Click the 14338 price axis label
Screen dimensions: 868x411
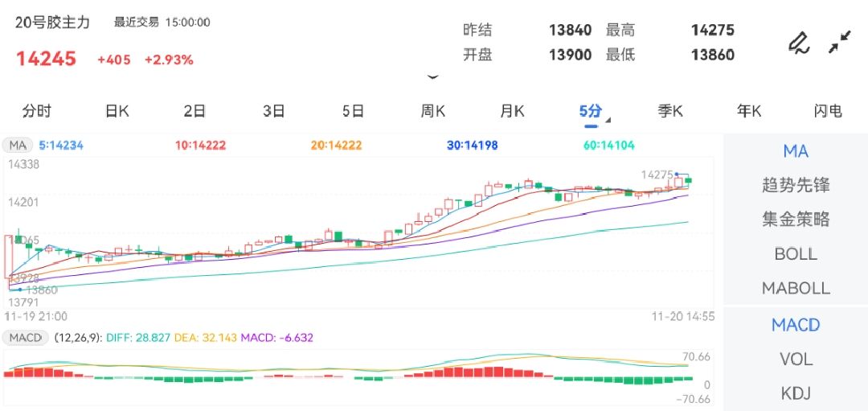23,165
